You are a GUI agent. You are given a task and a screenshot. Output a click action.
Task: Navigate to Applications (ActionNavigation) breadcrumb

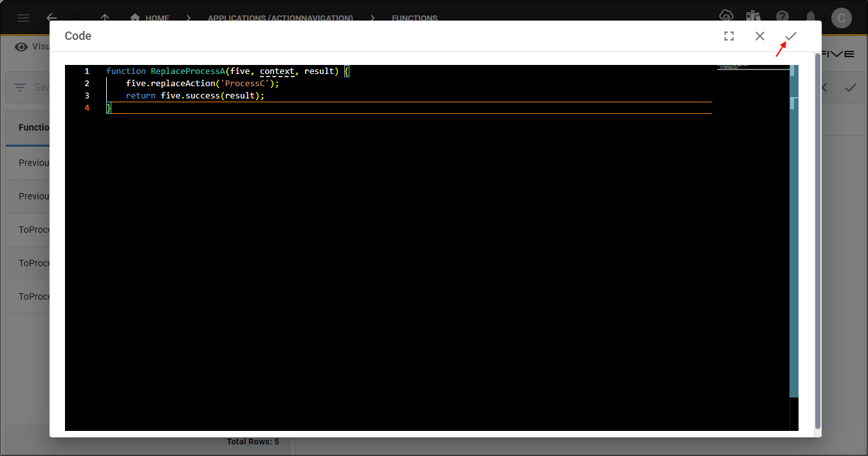(280, 18)
